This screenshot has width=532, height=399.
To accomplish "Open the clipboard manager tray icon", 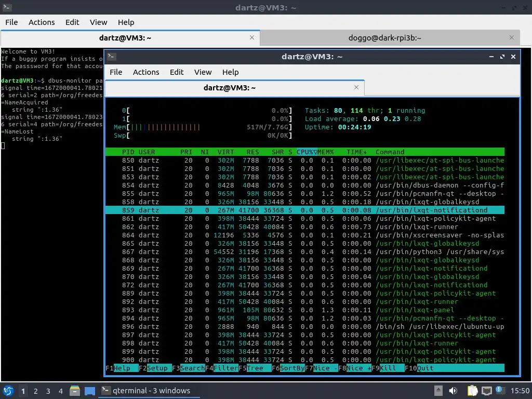I will coord(472,391).
